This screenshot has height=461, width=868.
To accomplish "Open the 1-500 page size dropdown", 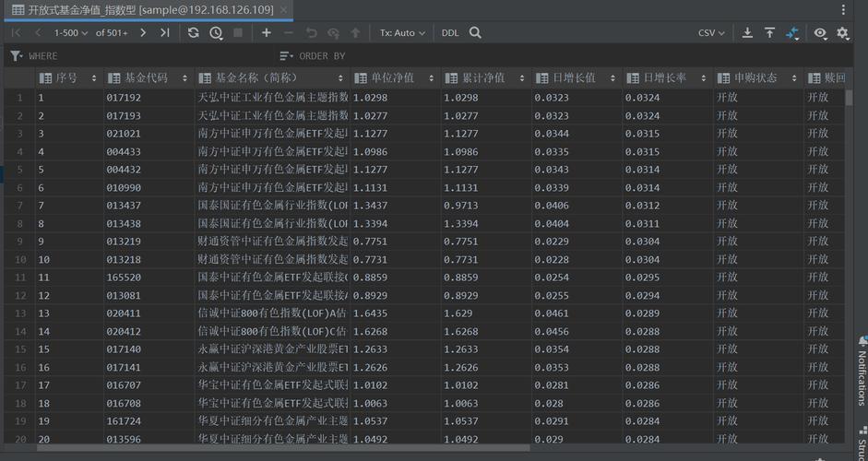I will tap(71, 32).
